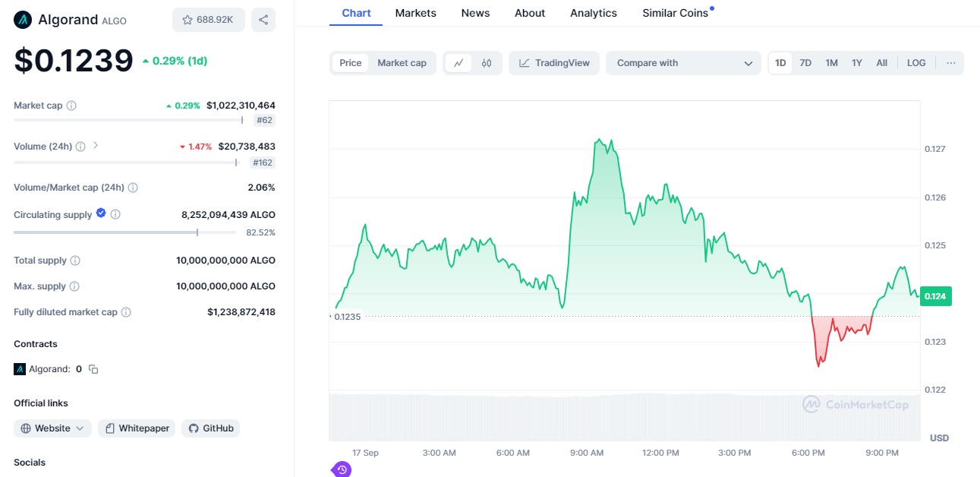Toggle chart to Price view
Screen dimensions: 980x477
[x=350, y=63]
